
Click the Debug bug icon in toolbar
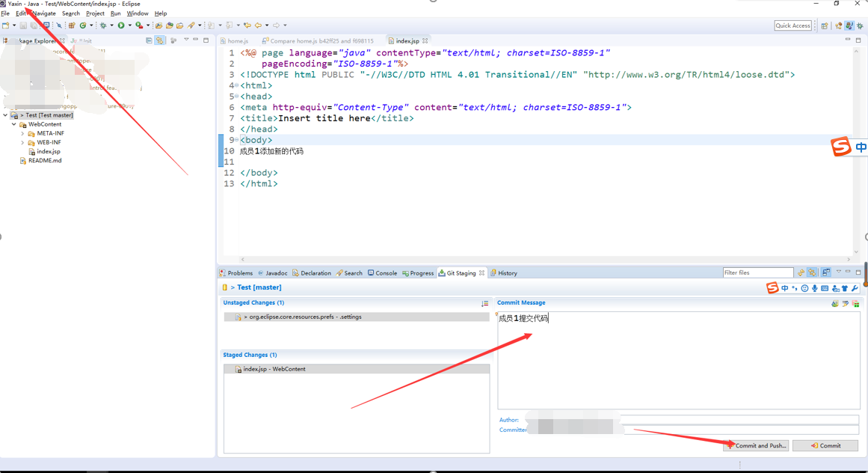pyautogui.click(x=103, y=25)
